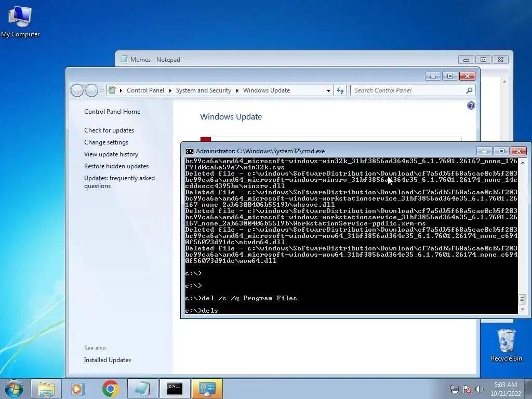
Task: Open Action Center flag tray icon
Action: click(467, 389)
